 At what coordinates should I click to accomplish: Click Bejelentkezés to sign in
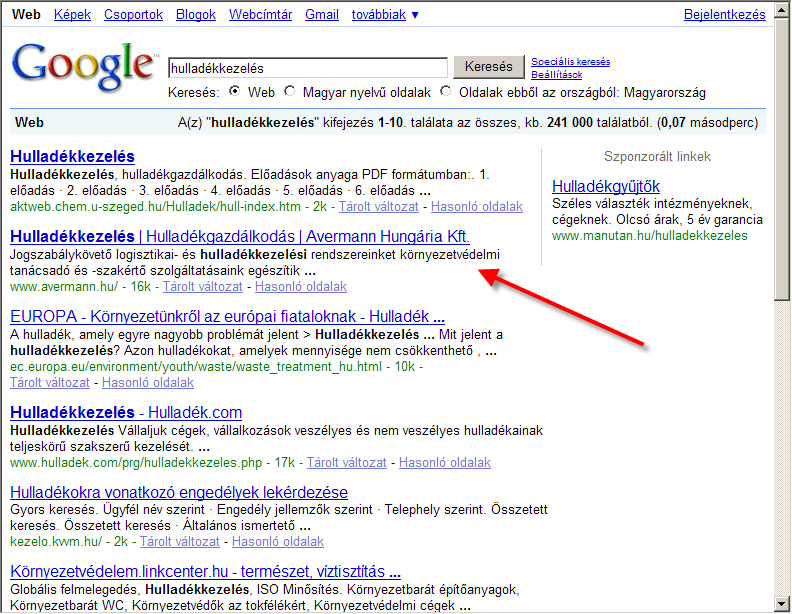pos(724,15)
